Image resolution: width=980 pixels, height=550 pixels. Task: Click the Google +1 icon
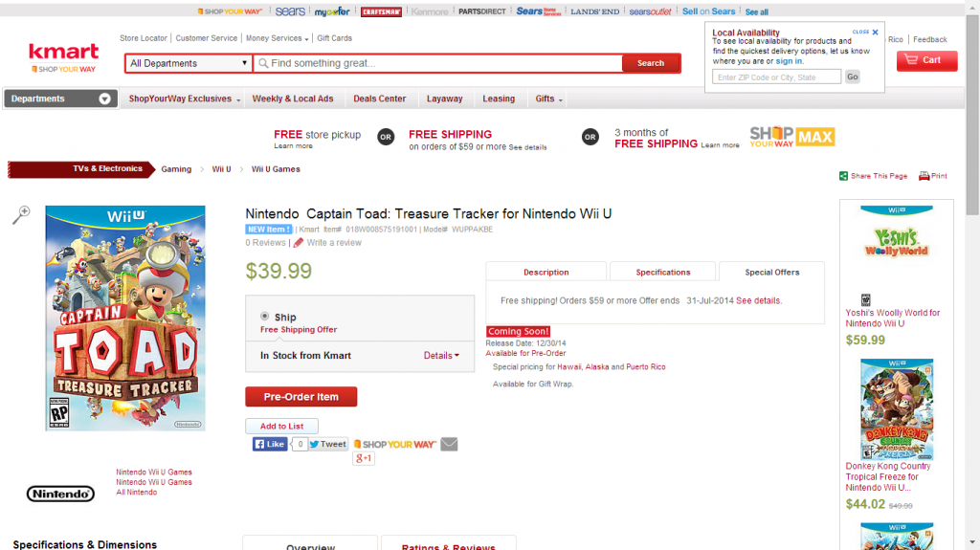pos(364,459)
